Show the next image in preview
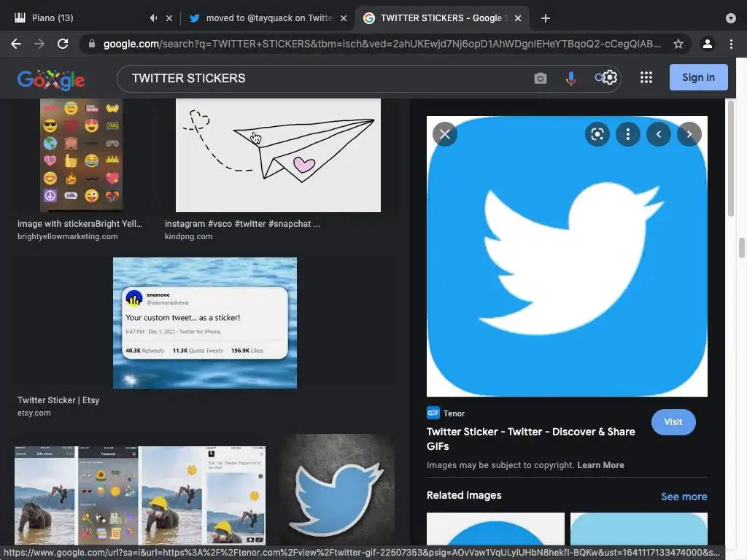747x560 pixels. pyautogui.click(x=689, y=134)
